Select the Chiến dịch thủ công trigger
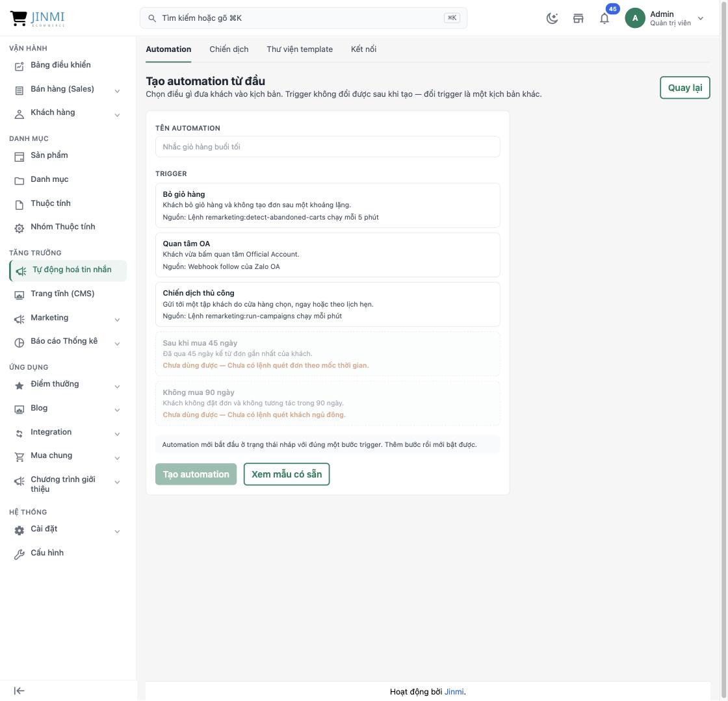 pyautogui.click(x=328, y=304)
